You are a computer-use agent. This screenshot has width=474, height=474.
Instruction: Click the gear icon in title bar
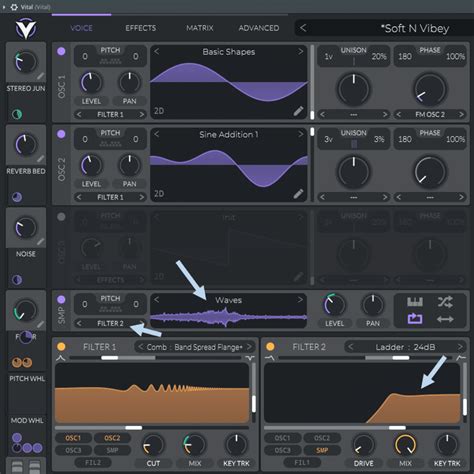click(14, 7)
